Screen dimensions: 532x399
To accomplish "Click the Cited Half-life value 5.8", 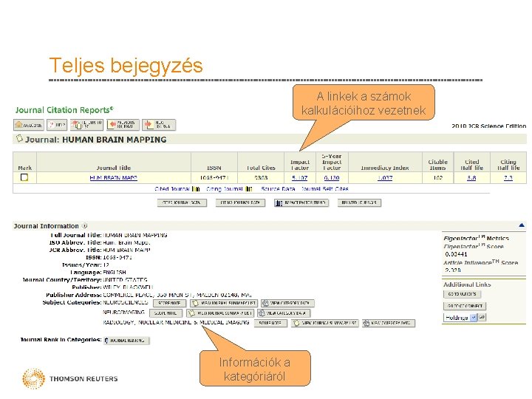I will (x=471, y=178).
